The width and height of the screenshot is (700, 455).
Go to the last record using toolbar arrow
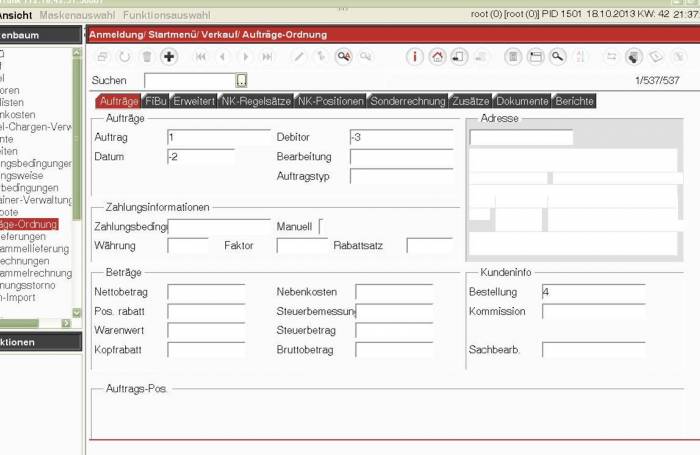tap(267, 57)
